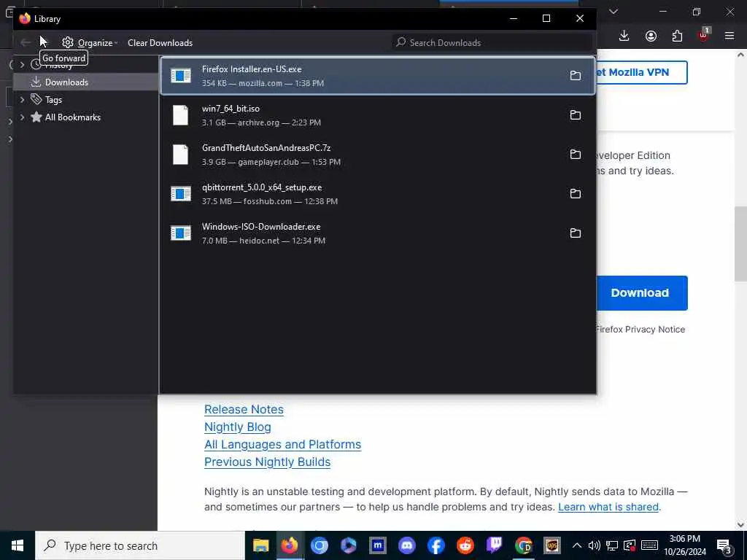Select the Windows-ISO-Downloader.exe download
Viewport: 747px width, 560px height.
(377, 233)
